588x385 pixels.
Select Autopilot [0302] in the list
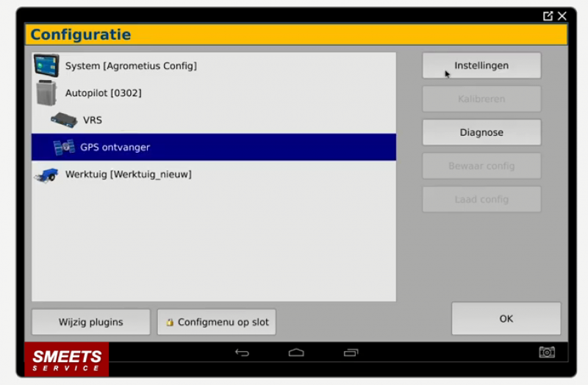[x=103, y=93]
